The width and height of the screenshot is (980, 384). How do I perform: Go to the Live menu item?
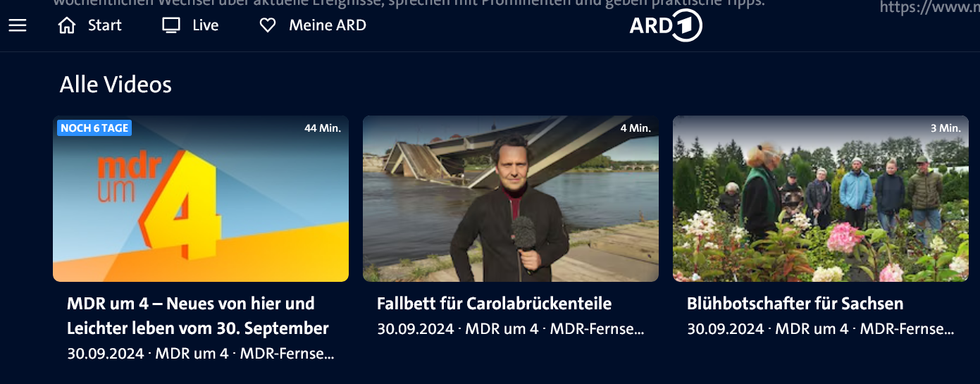click(206, 25)
